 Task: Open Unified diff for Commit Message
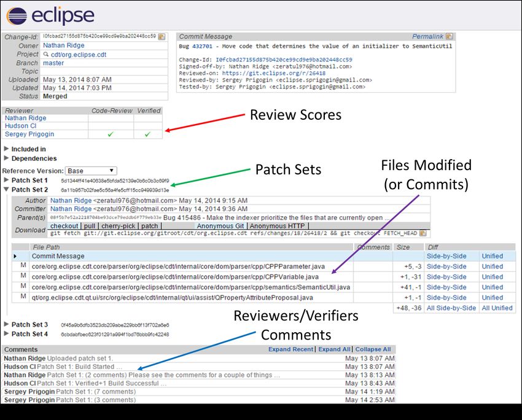click(492, 256)
